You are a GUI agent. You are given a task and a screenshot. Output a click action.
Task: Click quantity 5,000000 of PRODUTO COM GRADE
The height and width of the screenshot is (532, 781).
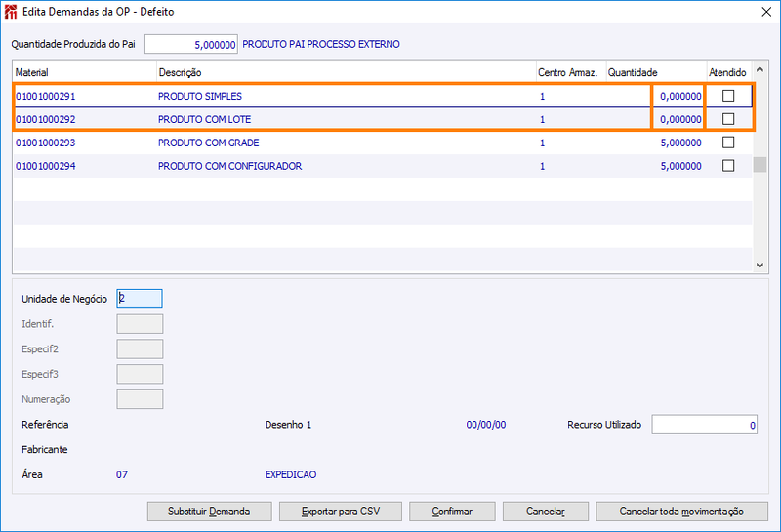[x=680, y=143]
